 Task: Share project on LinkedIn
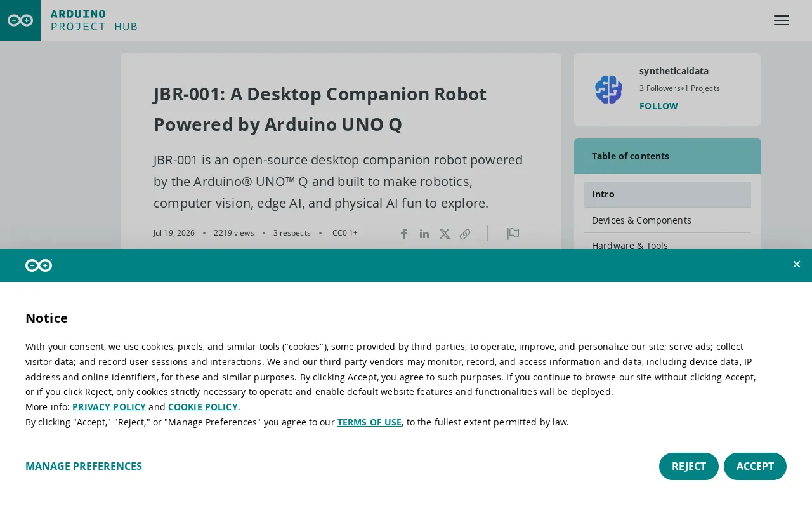pos(424,234)
